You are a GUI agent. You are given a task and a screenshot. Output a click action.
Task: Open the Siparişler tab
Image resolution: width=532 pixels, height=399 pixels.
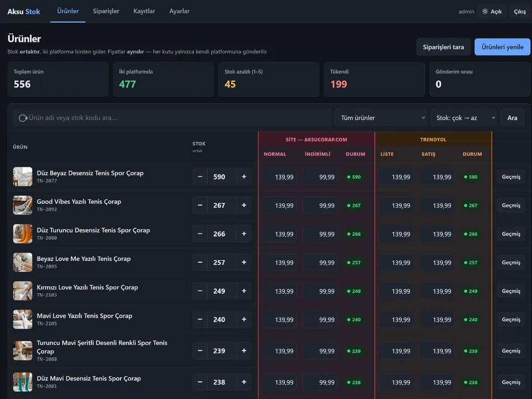coord(106,11)
